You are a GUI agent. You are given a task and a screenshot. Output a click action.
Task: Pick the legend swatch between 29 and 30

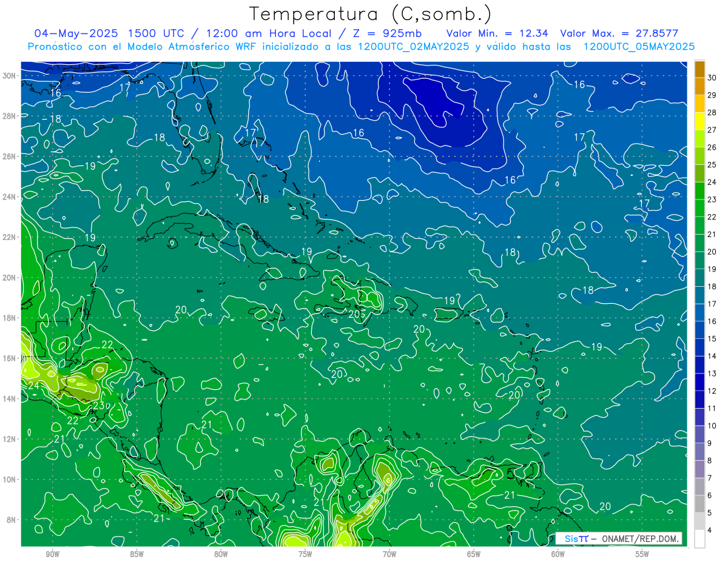click(x=699, y=86)
